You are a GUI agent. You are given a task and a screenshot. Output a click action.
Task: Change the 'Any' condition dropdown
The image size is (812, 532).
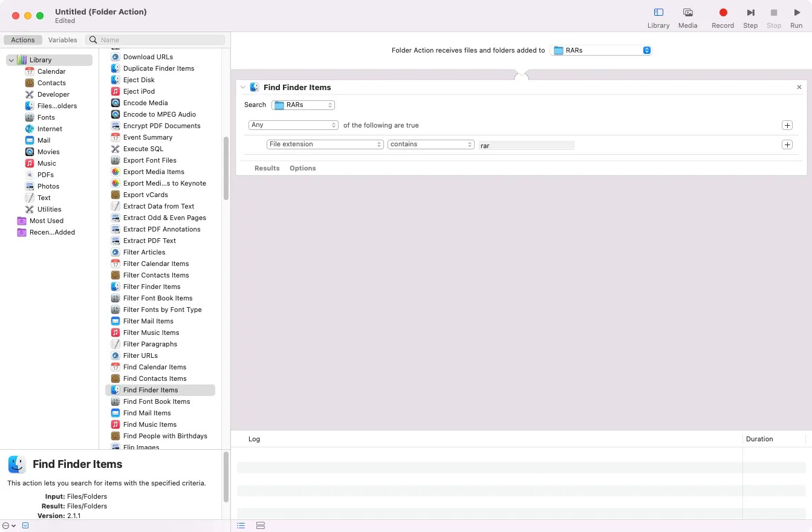point(293,125)
